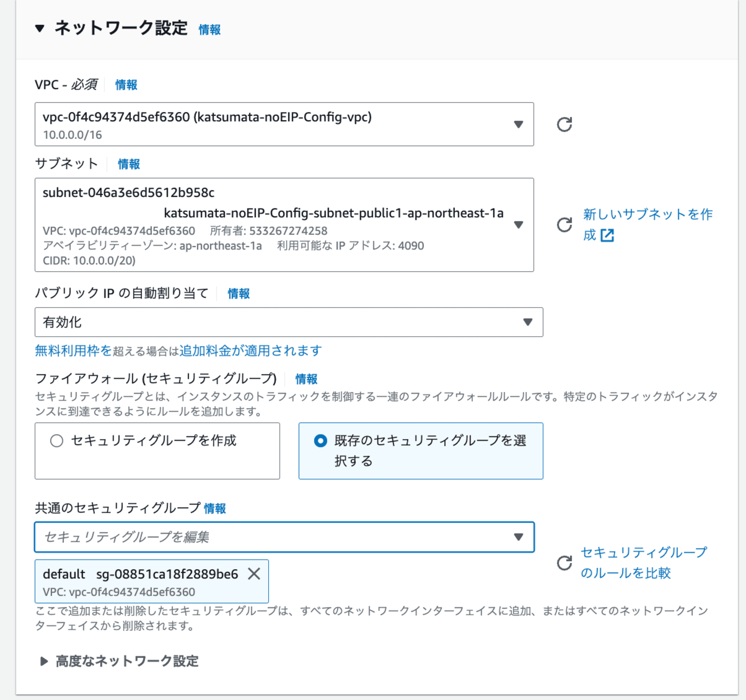
Task: Refresh the subnet list
Action: (x=564, y=225)
